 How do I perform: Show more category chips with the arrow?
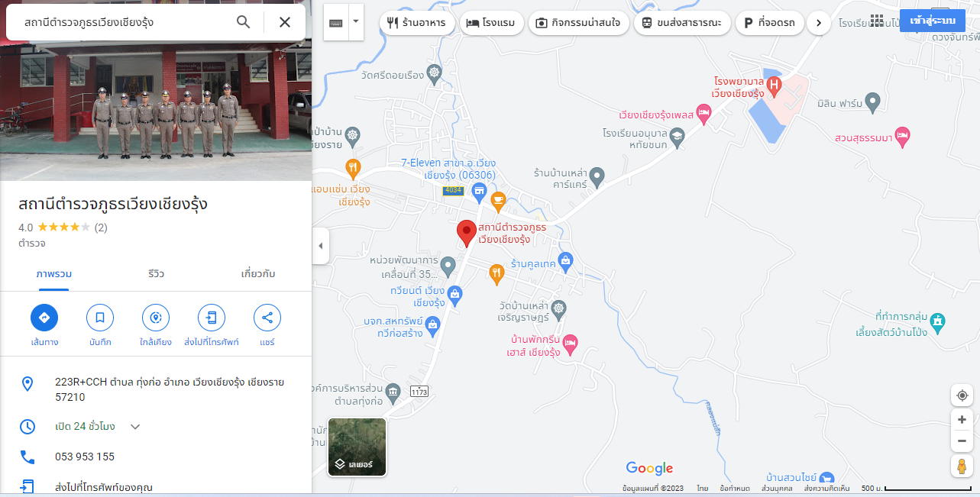click(819, 24)
